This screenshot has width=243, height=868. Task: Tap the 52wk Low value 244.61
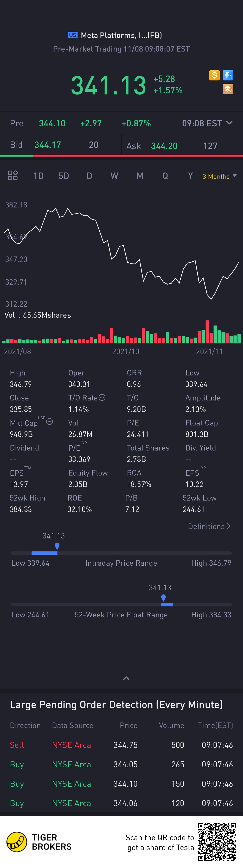[194, 509]
